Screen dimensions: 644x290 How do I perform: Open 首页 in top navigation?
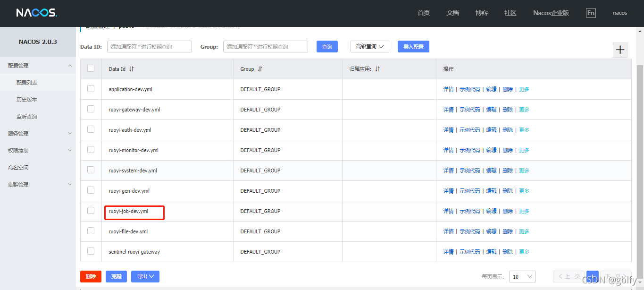424,13
